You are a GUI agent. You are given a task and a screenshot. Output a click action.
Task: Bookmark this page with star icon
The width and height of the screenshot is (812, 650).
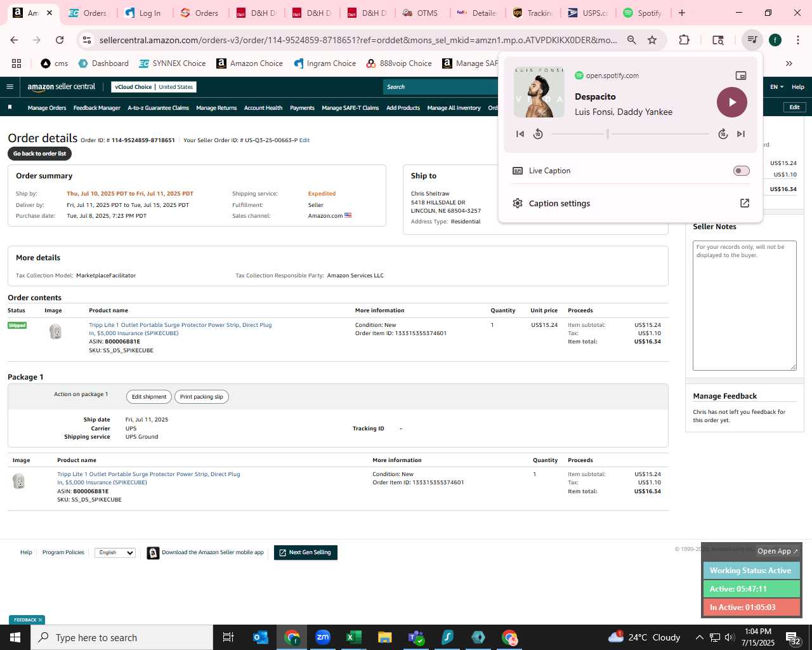point(652,40)
